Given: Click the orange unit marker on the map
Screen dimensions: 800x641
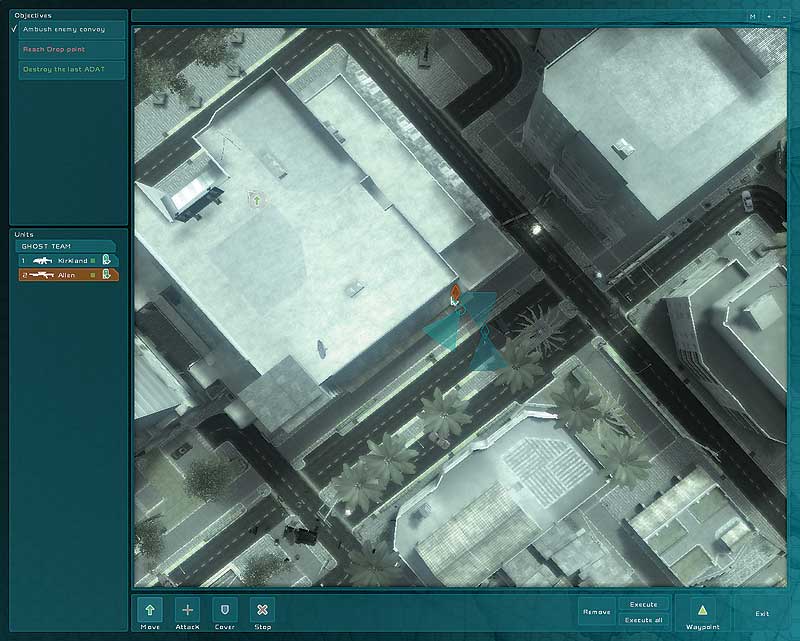Looking at the screenshot, I should [455, 292].
